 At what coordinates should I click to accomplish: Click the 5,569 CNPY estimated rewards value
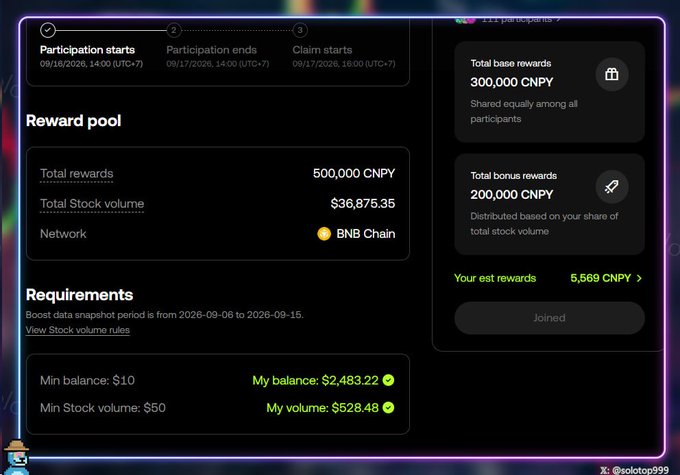[x=600, y=278]
